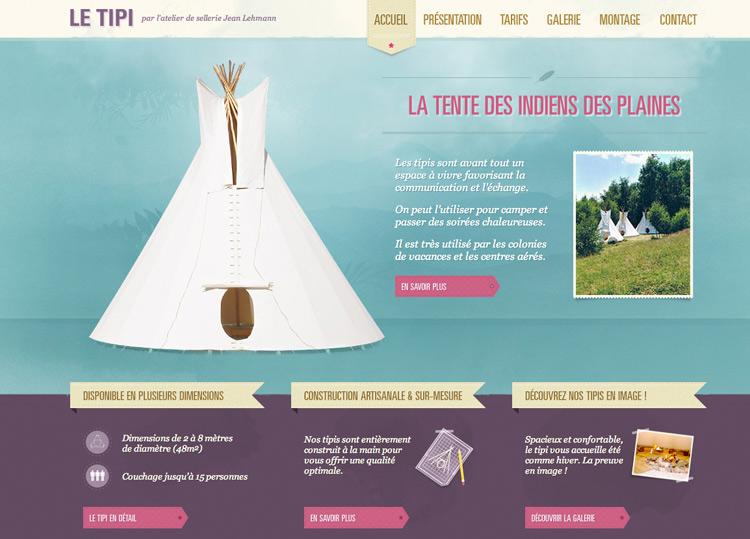The height and width of the screenshot is (539, 750).
Task: Click the tagline par l'atelier de sellerie Jean Lehmann
Action: (x=209, y=19)
